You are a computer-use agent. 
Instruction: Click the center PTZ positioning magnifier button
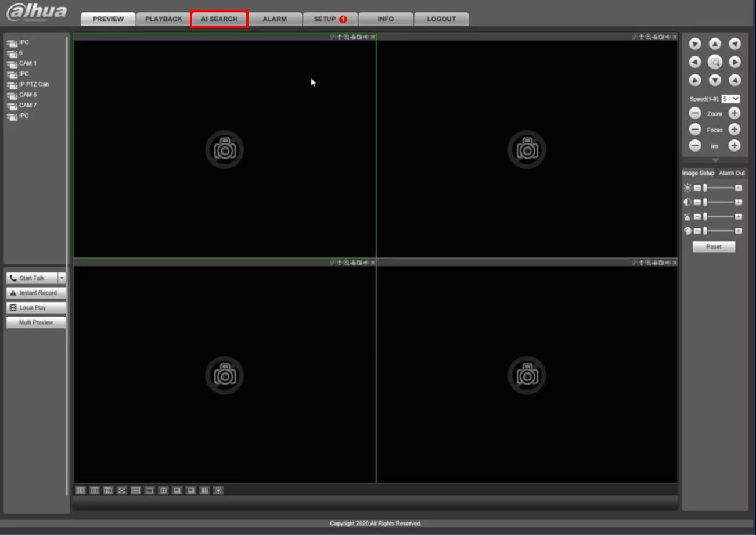click(x=715, y=62)
